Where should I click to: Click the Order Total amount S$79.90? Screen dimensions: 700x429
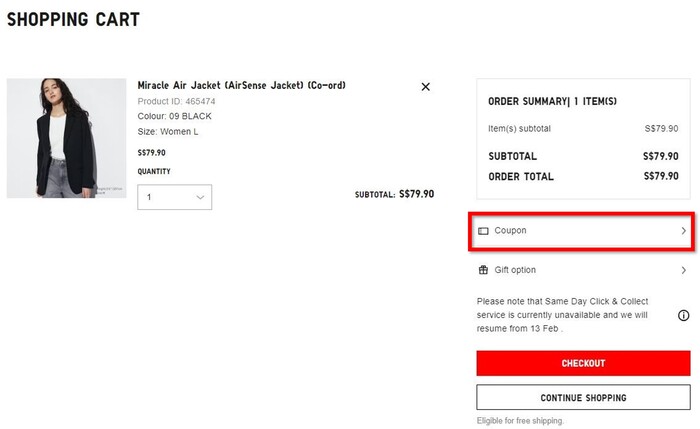[660, 176]
